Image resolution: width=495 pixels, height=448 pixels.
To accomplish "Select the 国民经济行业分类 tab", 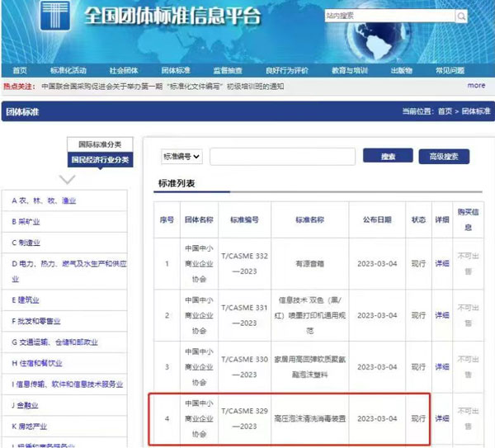I will [x=99, y=160].
